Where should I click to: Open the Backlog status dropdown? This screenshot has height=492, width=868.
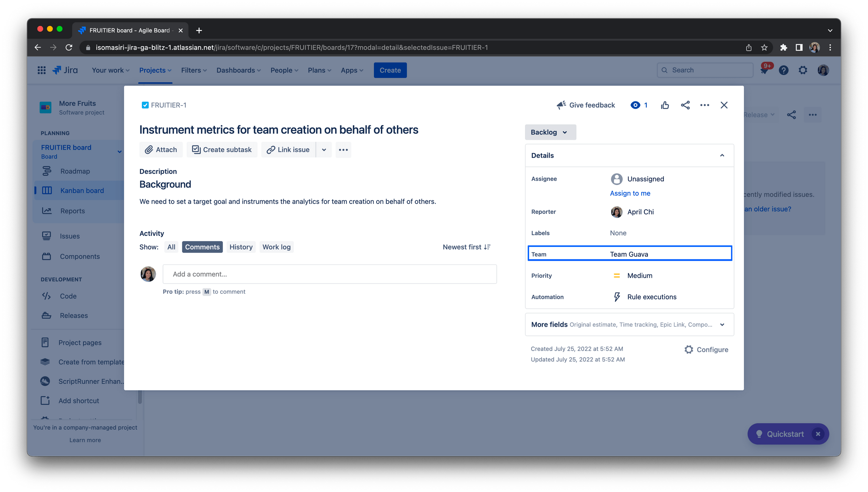550,132
